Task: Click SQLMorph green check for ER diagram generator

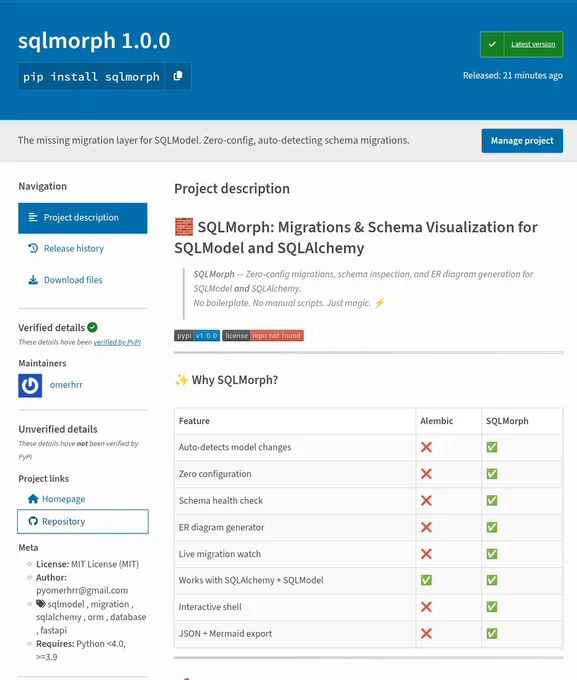Action: pyautogui.click(x=492, y=527)
